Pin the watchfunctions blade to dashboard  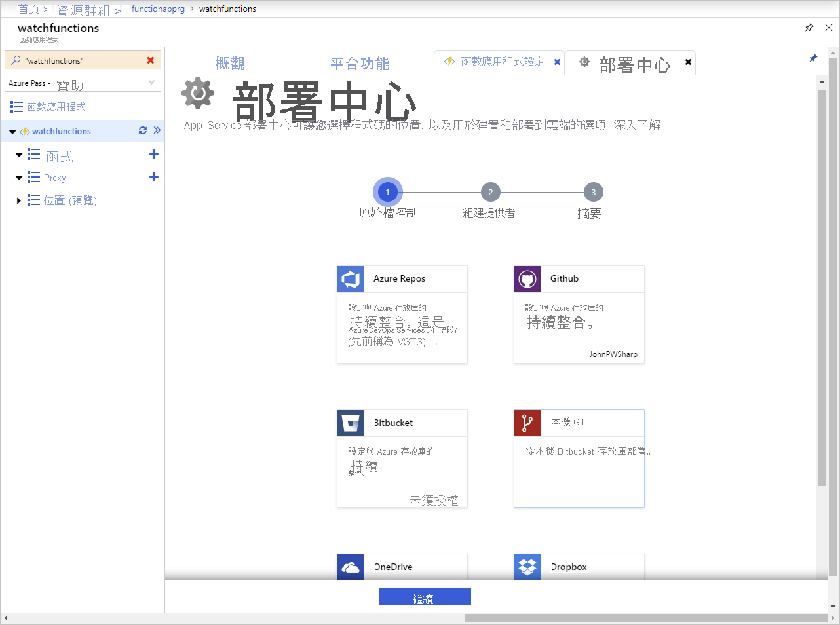coord(809,28)
